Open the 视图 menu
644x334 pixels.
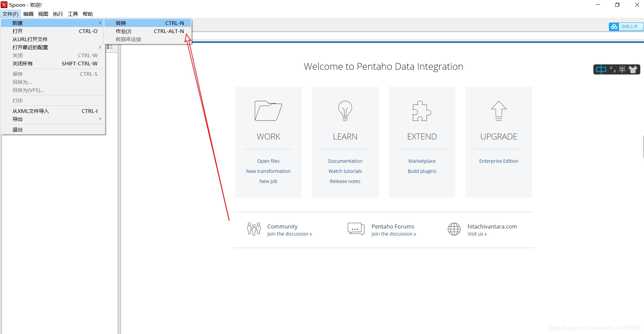[43, 14]
